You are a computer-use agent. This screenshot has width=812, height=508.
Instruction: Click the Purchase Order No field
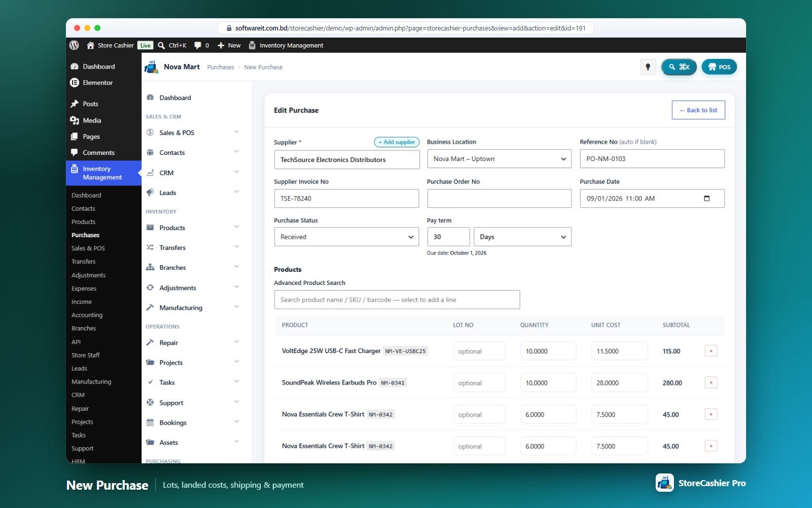(x=499, y=199)
